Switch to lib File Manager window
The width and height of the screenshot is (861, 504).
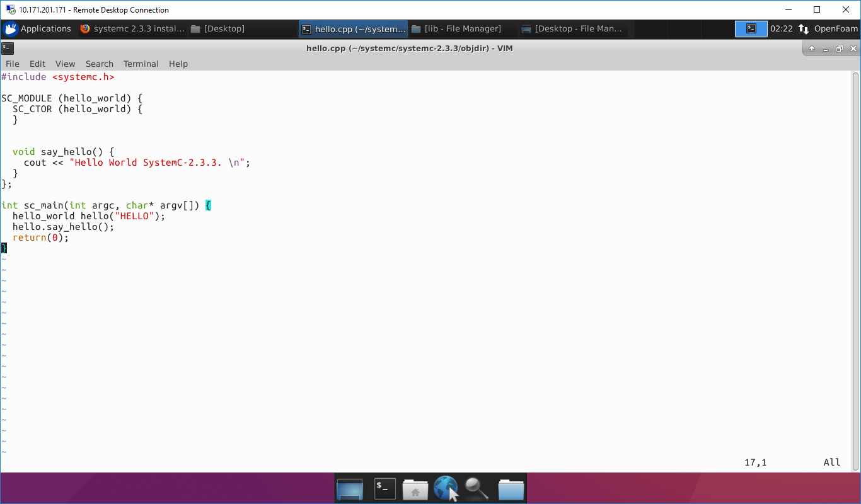coord(456,29)
